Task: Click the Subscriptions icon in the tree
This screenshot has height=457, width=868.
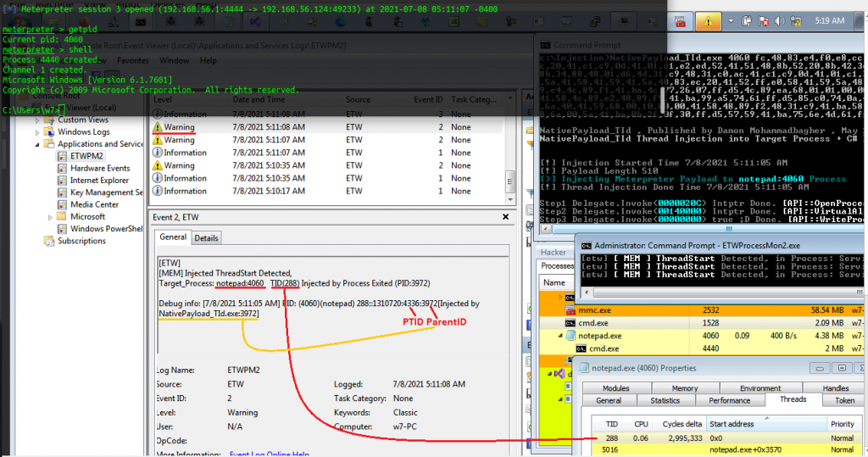Action: (50, 241)
